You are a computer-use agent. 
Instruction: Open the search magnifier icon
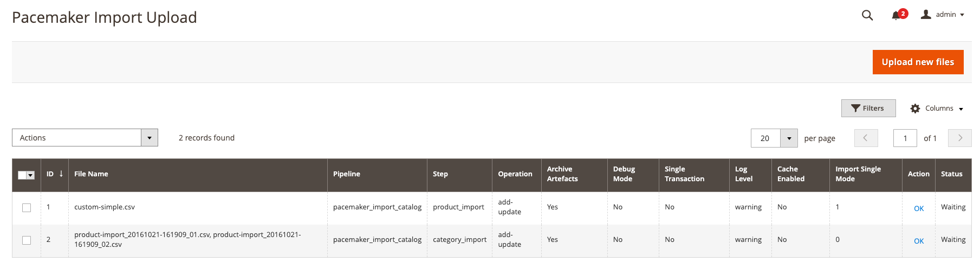coord(867,15)
